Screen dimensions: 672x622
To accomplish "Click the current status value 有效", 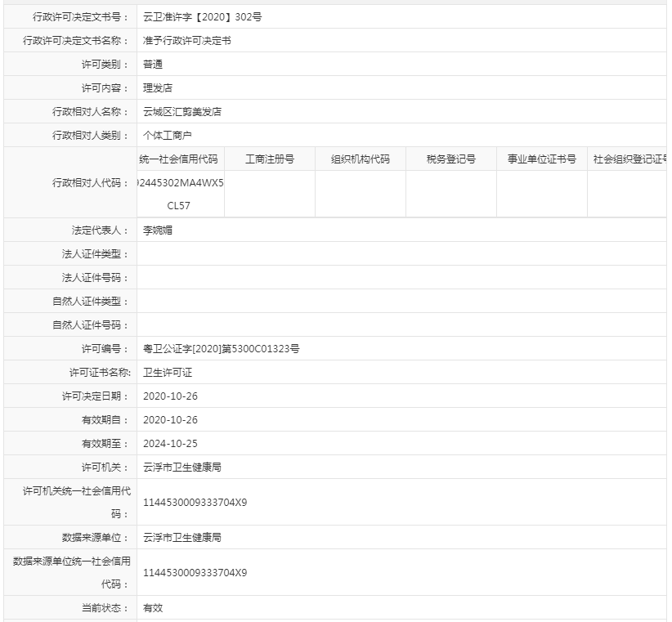I will tap(153, 608).
